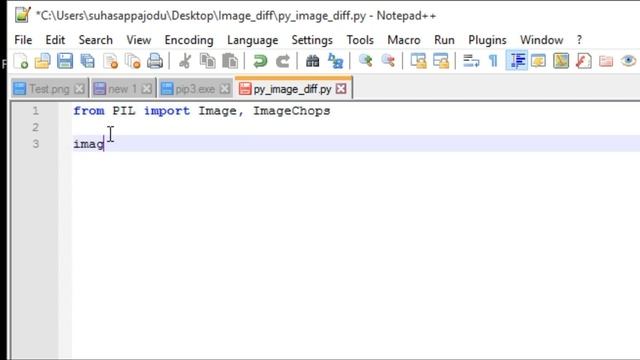Toggle synchronize vertical scrolling icon
640x360 pixels.
[x=418, y=61]
